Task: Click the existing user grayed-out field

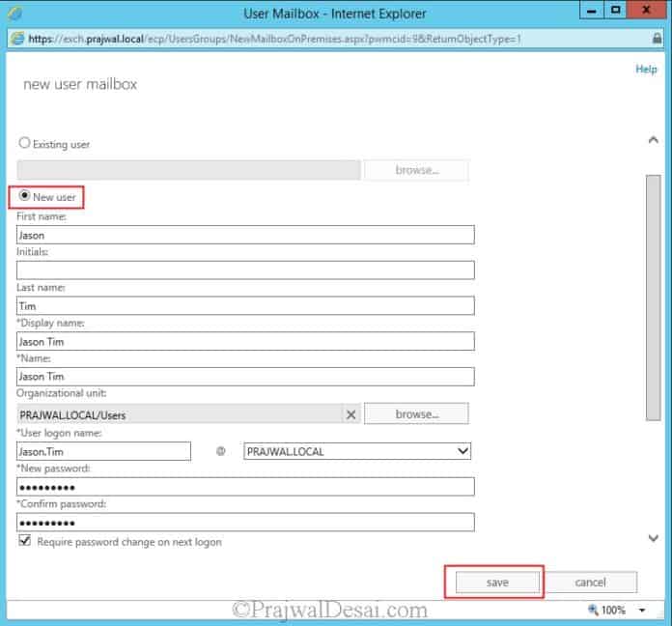Action: 188,170
